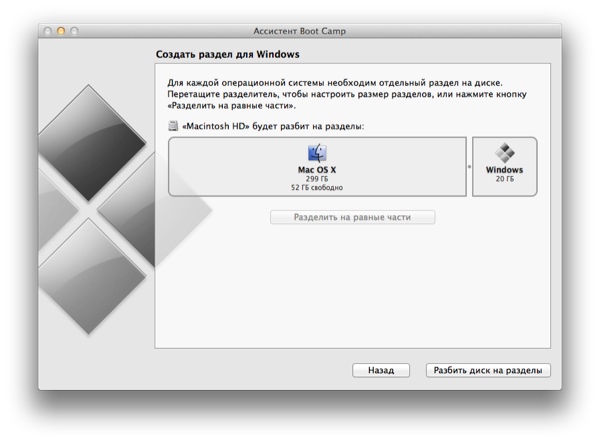Go back with the "Назад" button

click(381, 370)
